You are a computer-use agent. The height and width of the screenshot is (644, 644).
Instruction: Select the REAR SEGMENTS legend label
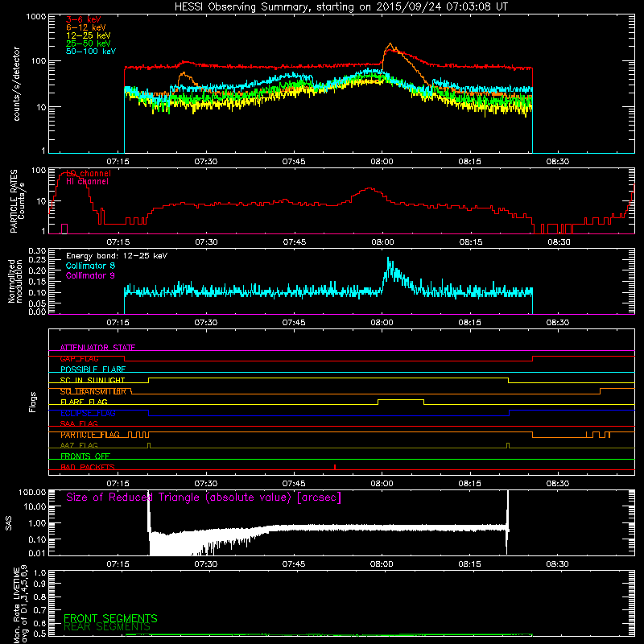(107, 627)
